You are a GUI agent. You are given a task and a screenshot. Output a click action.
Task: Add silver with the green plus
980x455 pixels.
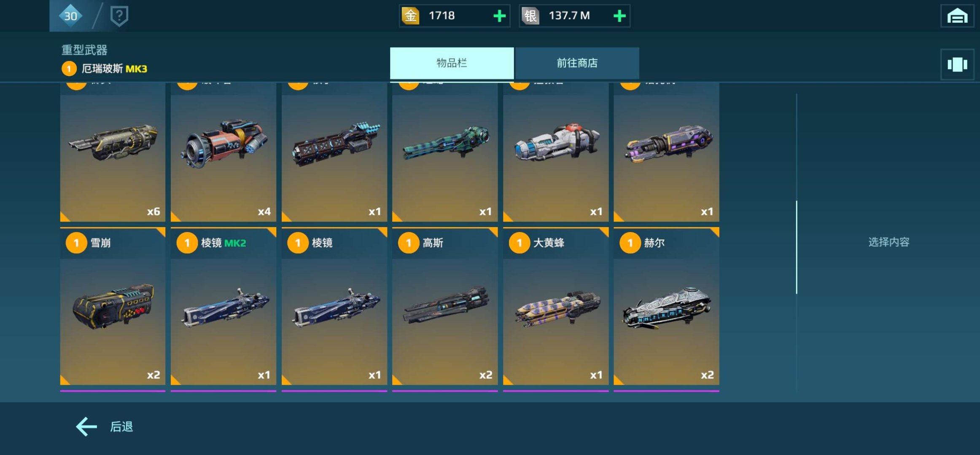[619, 16]
